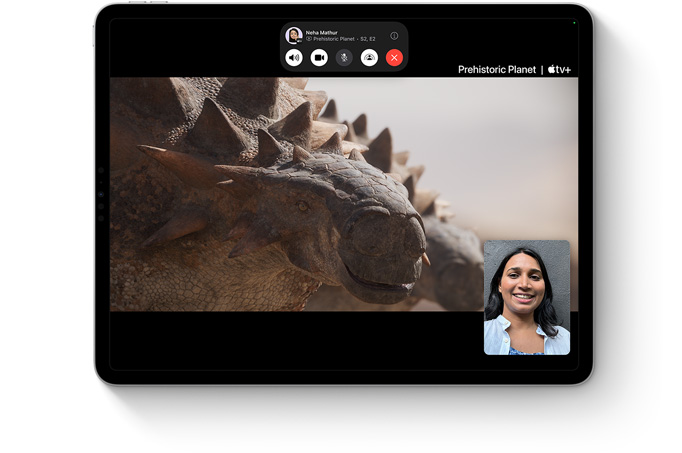
Task: Tap Neha Mathur's memoji avatar
Action: (294, 35)
